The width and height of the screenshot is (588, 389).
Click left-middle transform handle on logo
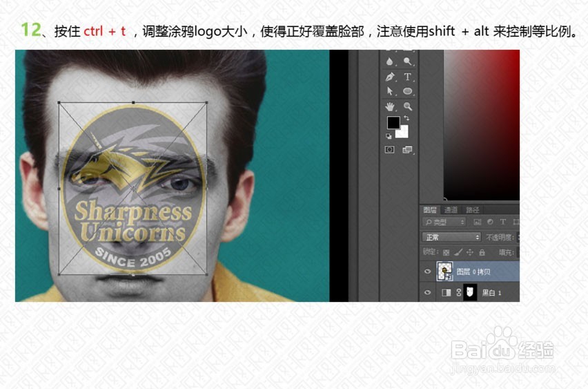pyautogui.click(x=59, y=189)
